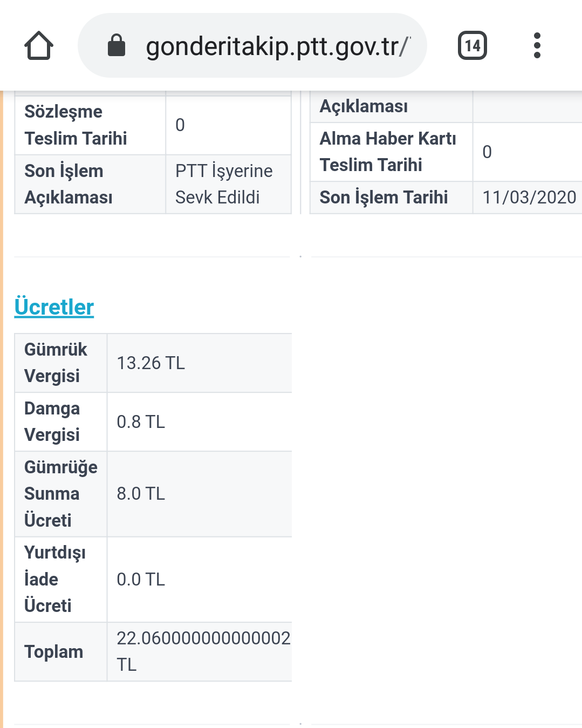Tap the Gümrük Vergisi label cell
582x728 pixels.
click(x=61, y=363)
